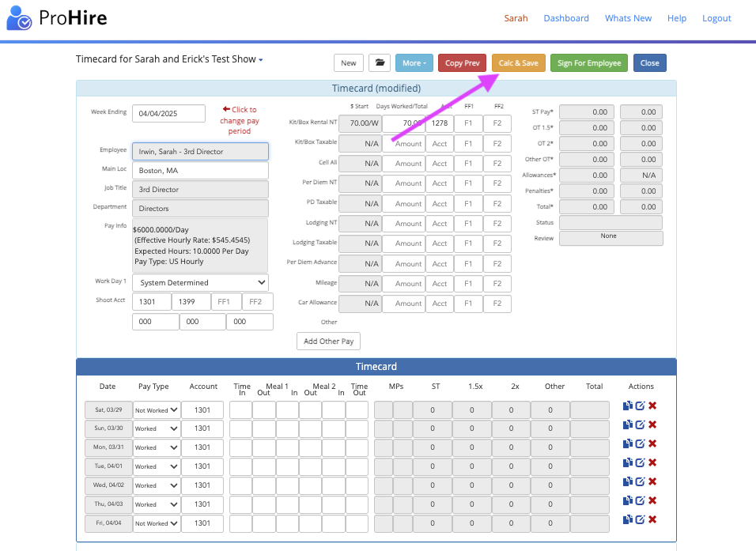This screenshot has height=551, width=756.
Task: Click the ProHire logo
Action: coord(56,18)
